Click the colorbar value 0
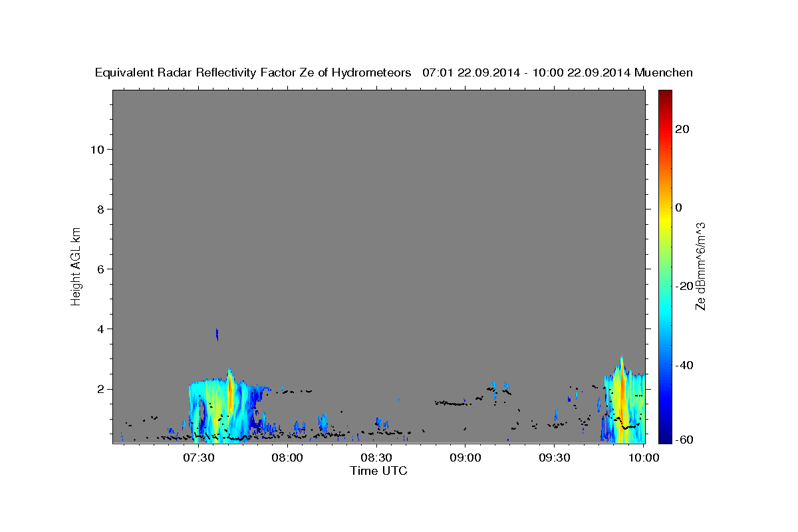This screenshot has width=798, height=532. coord(678,207)
